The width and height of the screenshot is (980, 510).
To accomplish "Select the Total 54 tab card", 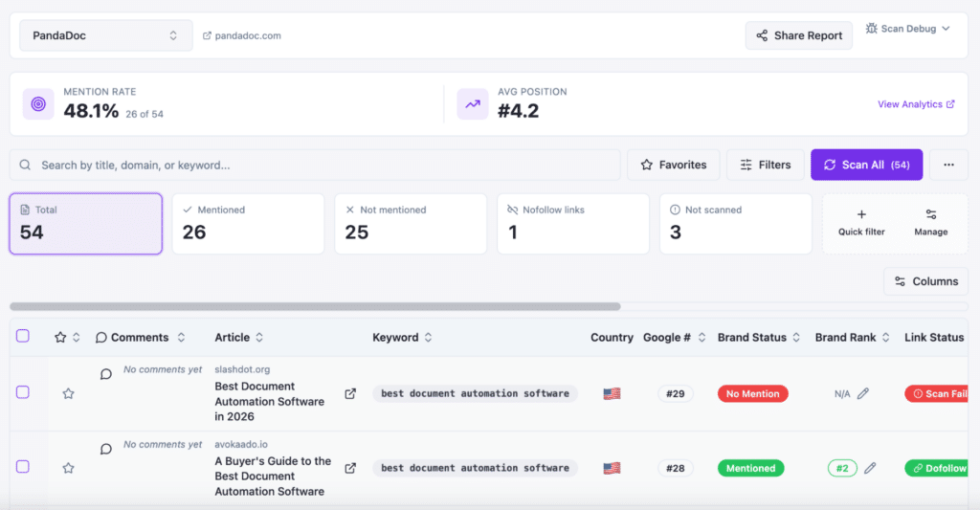I will pyautogui.click(x=85, y=224).
